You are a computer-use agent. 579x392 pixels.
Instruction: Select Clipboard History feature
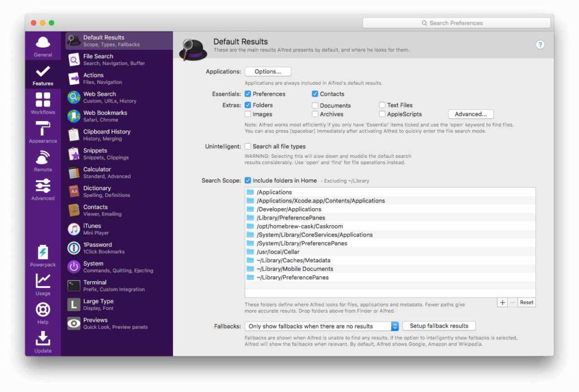(x=119, y=135)
